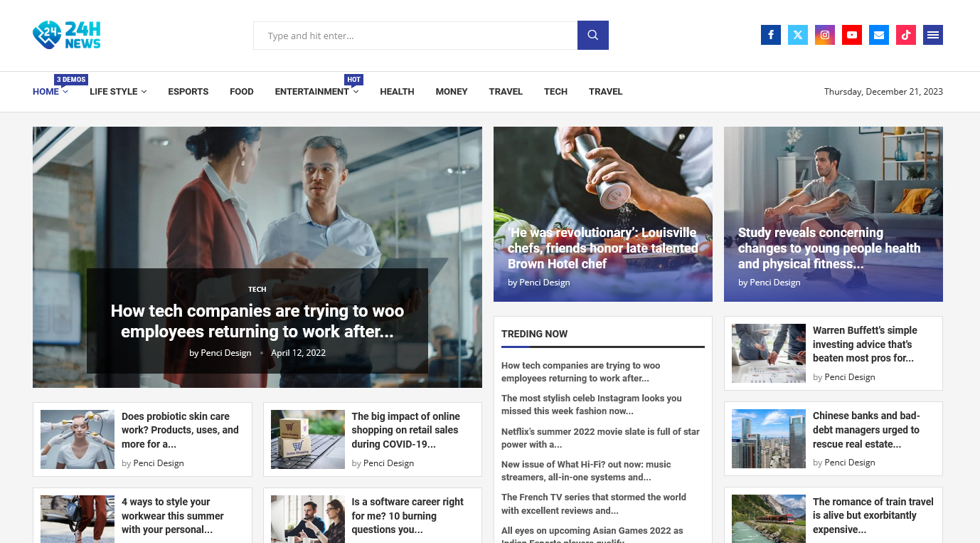980x543 pixels.
Task: Click 'Penci Design' under the online shopping article
Action: (389, 463)
